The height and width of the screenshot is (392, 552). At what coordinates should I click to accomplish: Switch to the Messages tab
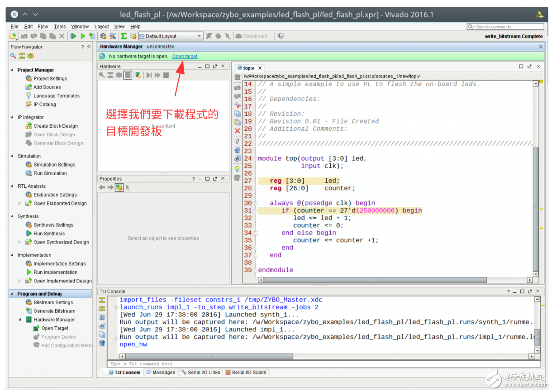click(x=161, y=373)
